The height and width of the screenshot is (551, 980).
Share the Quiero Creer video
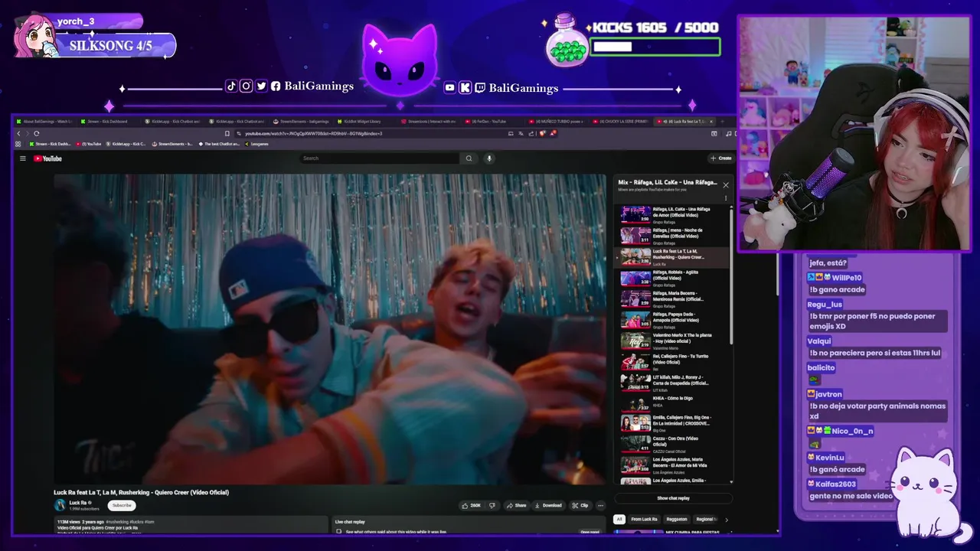click(x=517, y=505)
